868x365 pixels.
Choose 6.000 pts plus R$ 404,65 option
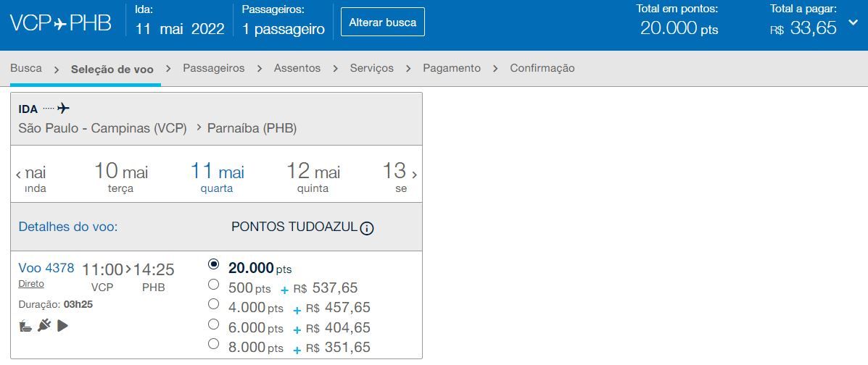coord(213,324)
